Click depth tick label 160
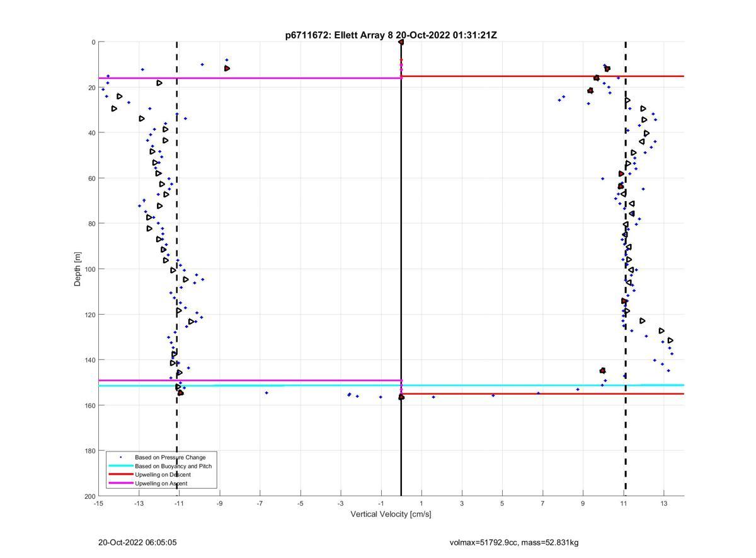756x558 pixels. click(x=89, y=405)
